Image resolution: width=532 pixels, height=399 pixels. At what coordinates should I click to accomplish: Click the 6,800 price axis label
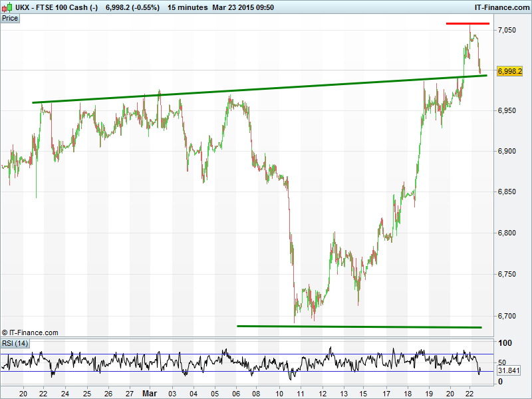tap(507, 233)
